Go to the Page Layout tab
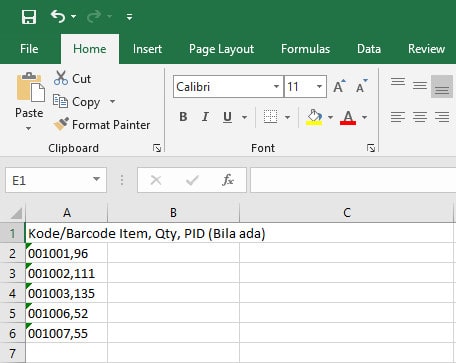The width and height of the screenshot is (456, 363). pyautogui.click(x=221, y=49)
